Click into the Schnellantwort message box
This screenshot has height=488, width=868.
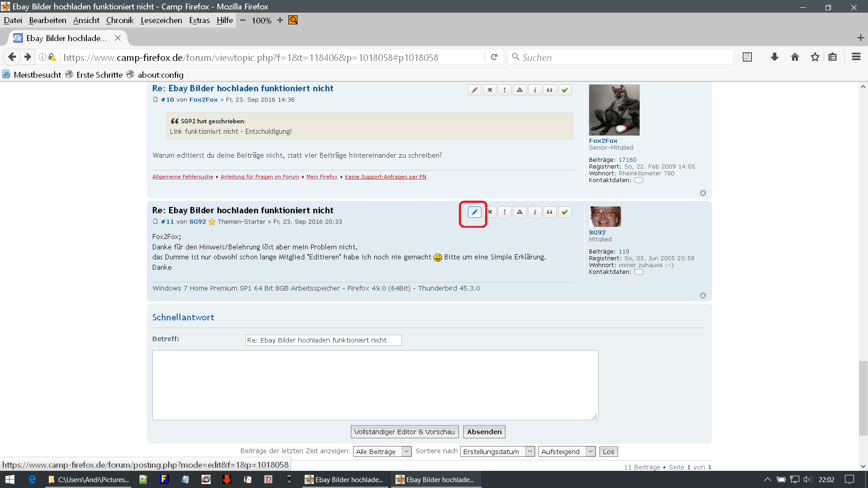[375, 385]
